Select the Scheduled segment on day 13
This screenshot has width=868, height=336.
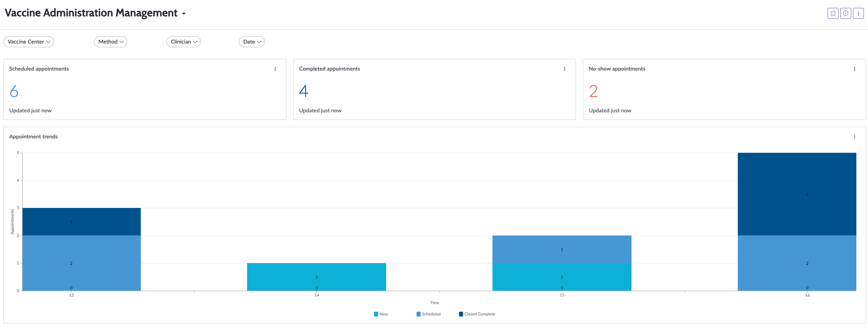click(x=81, y=263)
